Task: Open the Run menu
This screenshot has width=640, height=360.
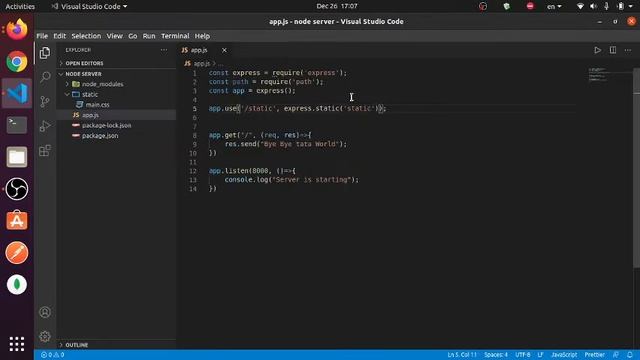Action: click(149, 36)
